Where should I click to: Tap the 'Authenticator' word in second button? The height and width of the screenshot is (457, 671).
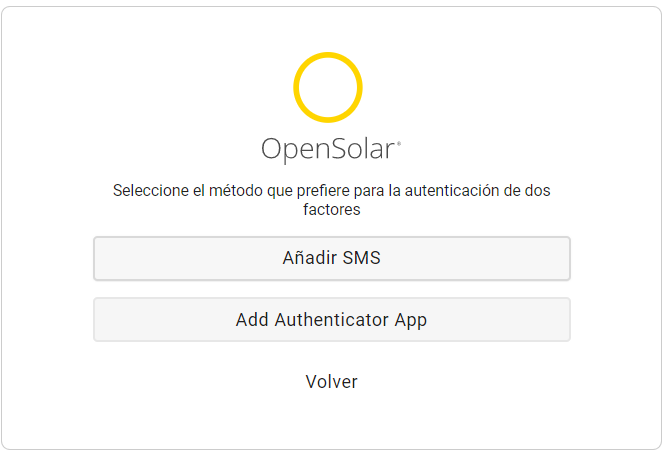pyautogui.click(x=332, y=320)
